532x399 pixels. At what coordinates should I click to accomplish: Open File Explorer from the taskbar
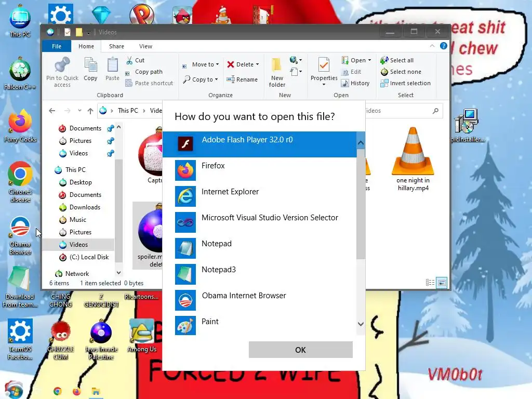96,391
